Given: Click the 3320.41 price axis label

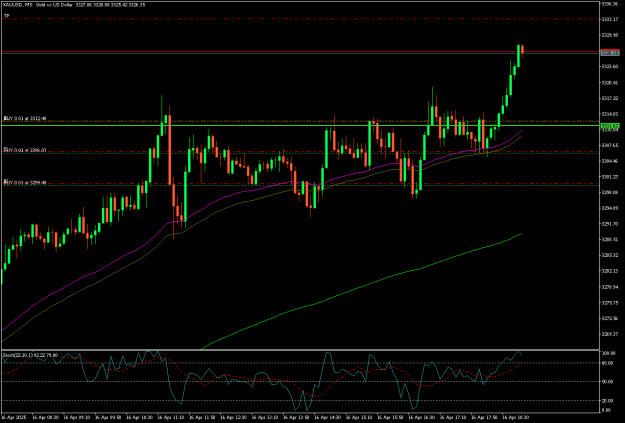Looking at the screenshot, I should [610, 83].
